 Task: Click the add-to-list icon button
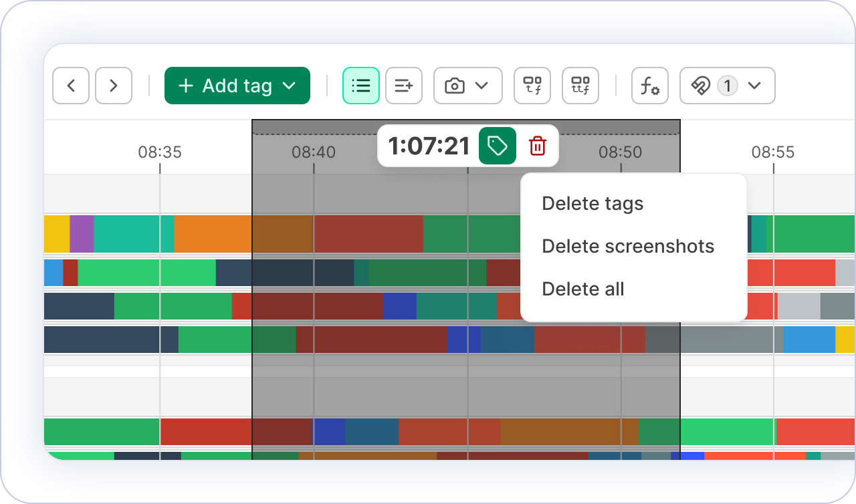pyautogui.click(x=404, y=86)
